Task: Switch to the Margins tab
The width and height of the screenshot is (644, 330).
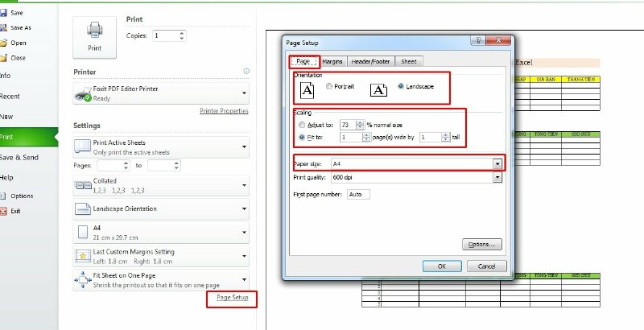Action: pyautogui.click(x=332, y=61)
